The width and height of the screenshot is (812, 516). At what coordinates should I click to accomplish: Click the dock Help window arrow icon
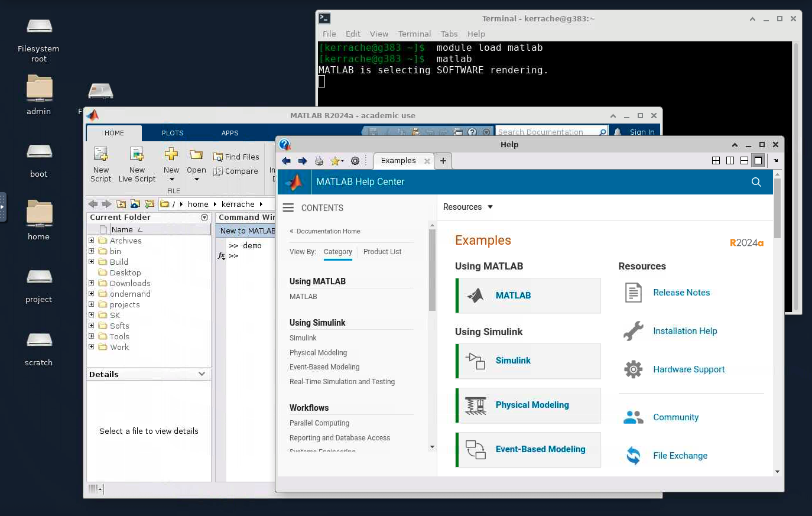click(776, 161)
